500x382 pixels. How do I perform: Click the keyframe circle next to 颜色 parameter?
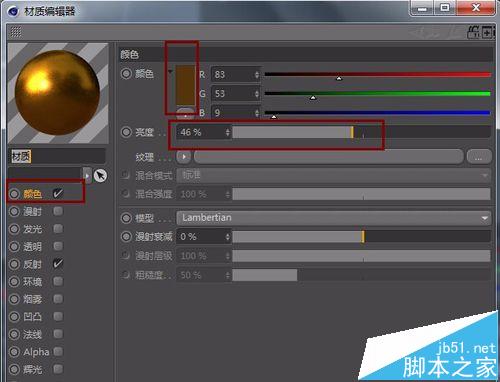126,74
